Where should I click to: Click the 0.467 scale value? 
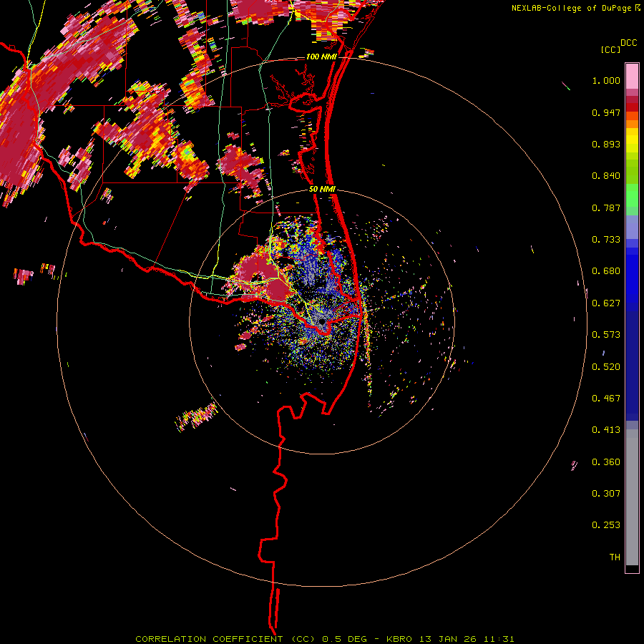[x=606, y=399]
